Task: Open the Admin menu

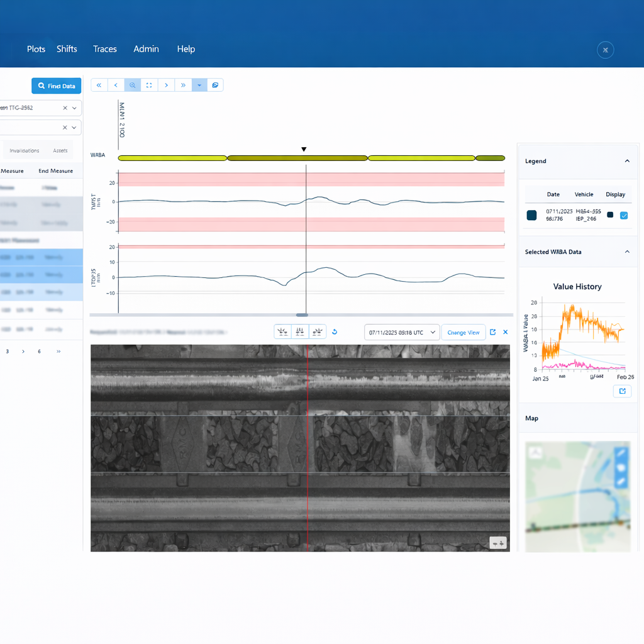Action: [146, 49]
